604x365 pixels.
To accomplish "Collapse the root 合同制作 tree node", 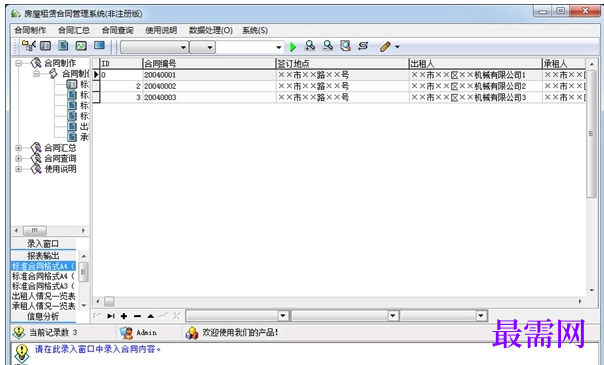I will (18, 63).
